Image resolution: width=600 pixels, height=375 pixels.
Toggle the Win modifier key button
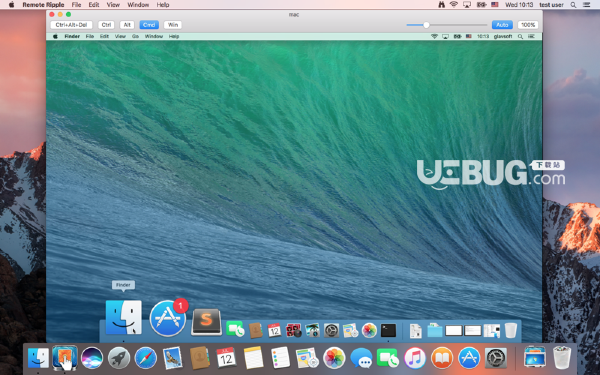[173, 25]
